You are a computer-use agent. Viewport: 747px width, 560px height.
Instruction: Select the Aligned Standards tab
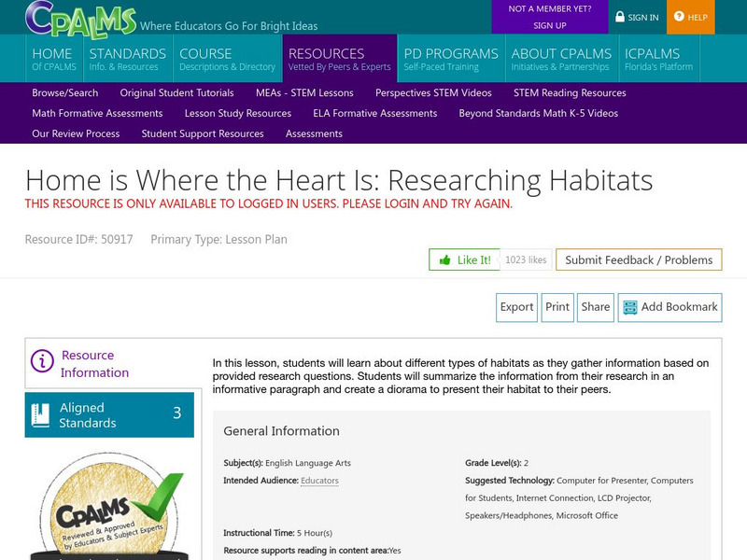(x=109, y=414)
